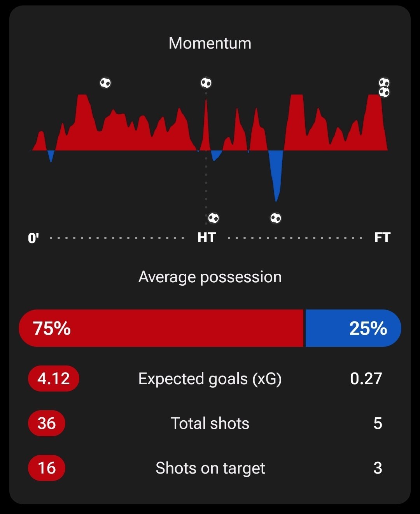This screenshot has width=420, height=514.
Task: Open the Total shots stat row
Action: tap(210, 423)
